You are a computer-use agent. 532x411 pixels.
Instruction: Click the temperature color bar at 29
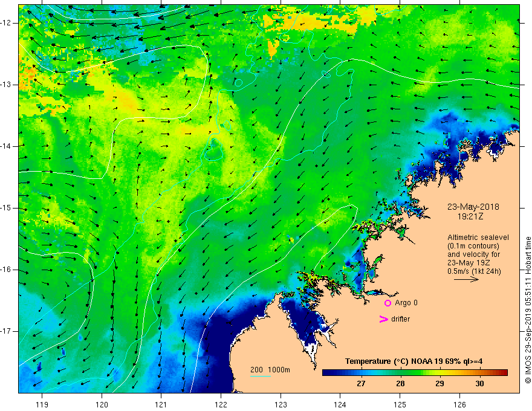(440, 373)
